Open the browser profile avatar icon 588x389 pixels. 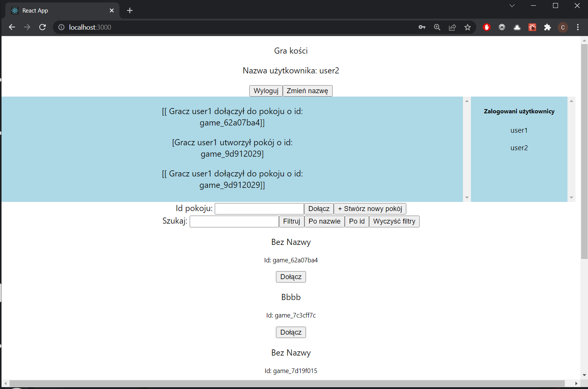tap(563, 27)
